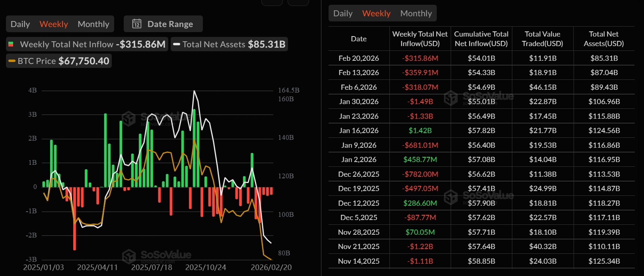Click the red-green swatch for Weekly Net Inflow
The width and height of the screenshot is (644, 276).
coord(11,44)
